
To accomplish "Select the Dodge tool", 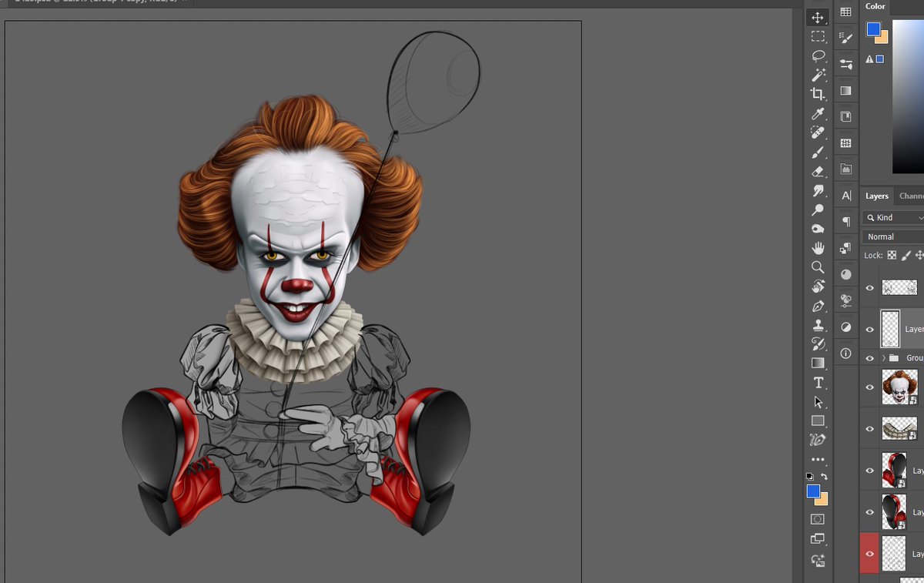I will pos(818,209).
